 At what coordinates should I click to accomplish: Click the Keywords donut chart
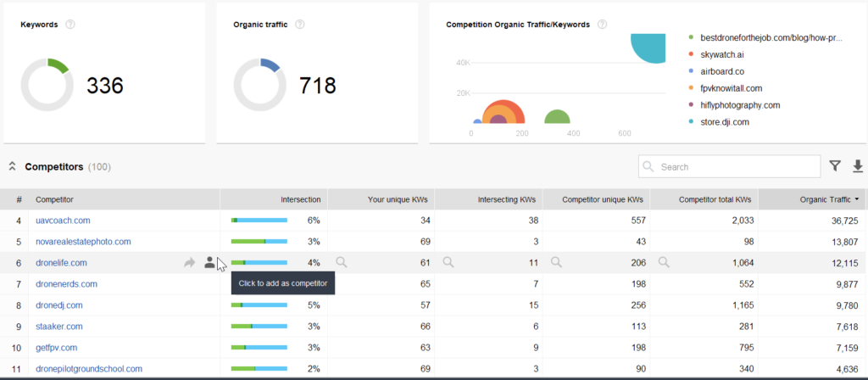pos(47,85)
